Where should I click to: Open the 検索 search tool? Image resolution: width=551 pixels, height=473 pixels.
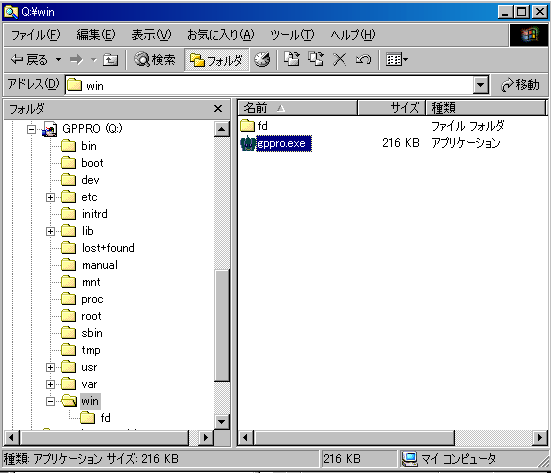(155, 60)
